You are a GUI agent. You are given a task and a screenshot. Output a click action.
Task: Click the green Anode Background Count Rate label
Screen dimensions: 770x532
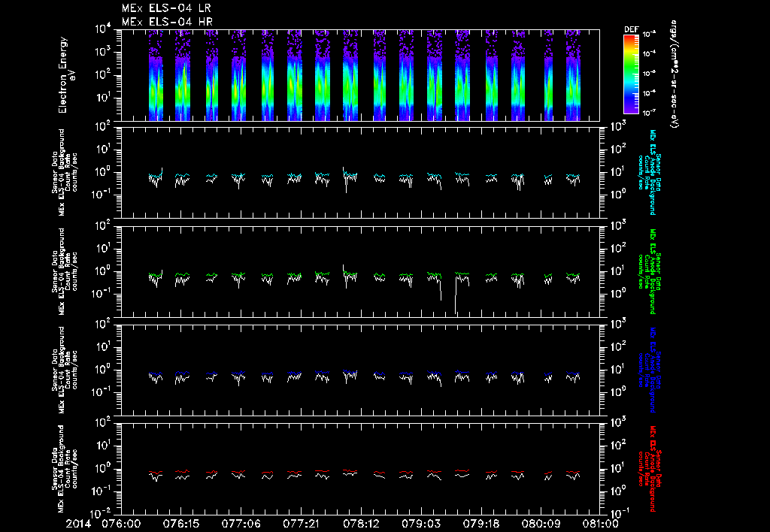click(649, 271)
